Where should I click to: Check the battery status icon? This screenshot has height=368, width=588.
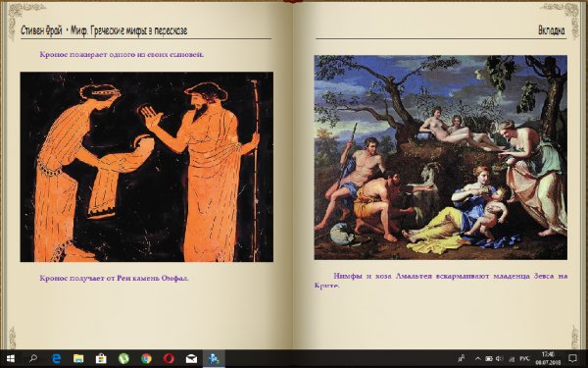(489, 358)
